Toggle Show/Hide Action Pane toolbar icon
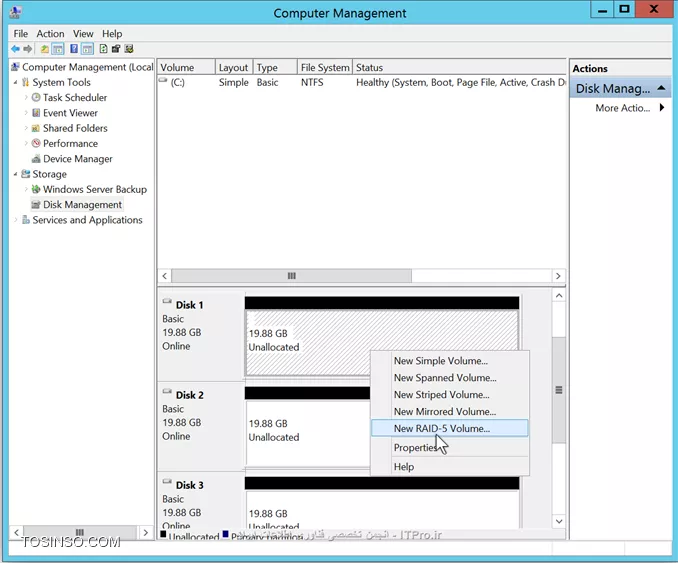The image size is (678, 563). coord(87,49)
